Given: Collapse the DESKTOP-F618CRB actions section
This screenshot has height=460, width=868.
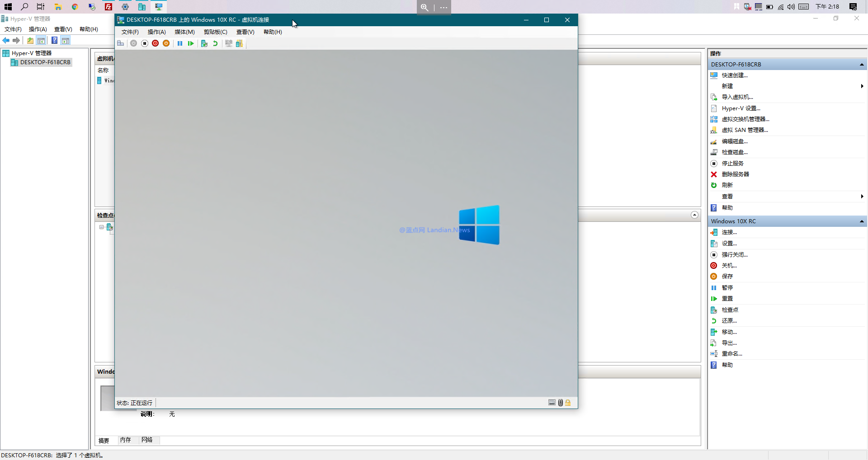Looking at the screenshot, I should [x=862, y=65].
